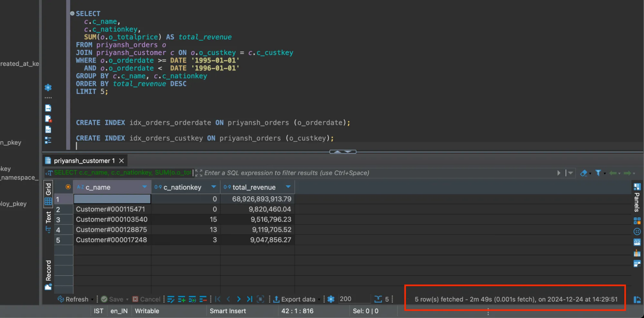Screen dimensions: 644x318
Task: Go to the next row icon
Action: point(239,299)
